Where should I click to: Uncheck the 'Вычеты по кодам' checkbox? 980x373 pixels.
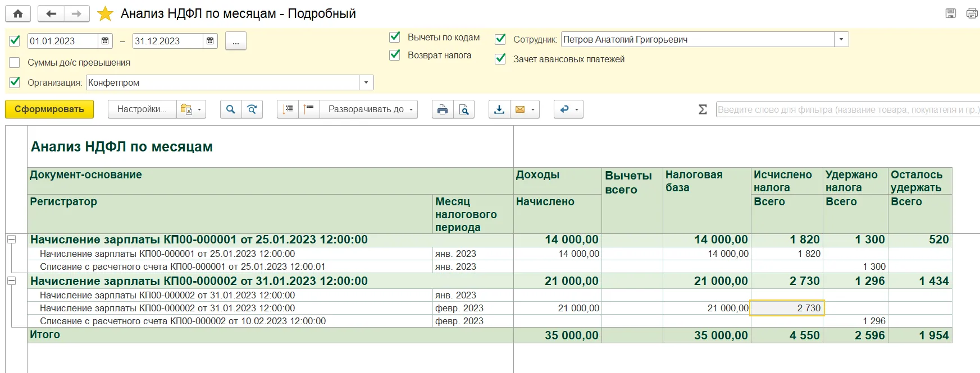coord(395,37)
